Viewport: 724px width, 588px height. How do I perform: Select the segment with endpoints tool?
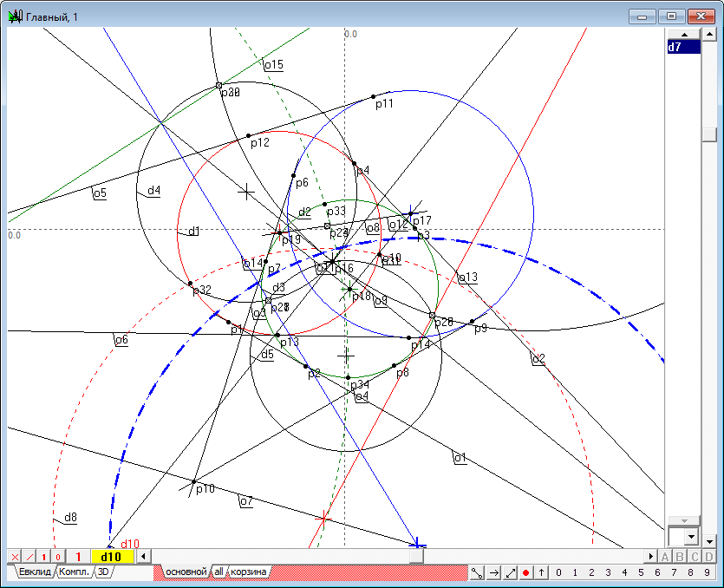(477, 572)
